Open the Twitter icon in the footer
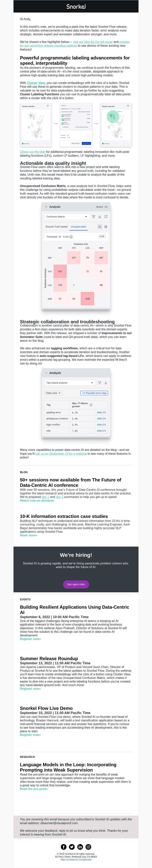This screenshot has width=152, height=868. pyautogui.click(x=72, y=847)
